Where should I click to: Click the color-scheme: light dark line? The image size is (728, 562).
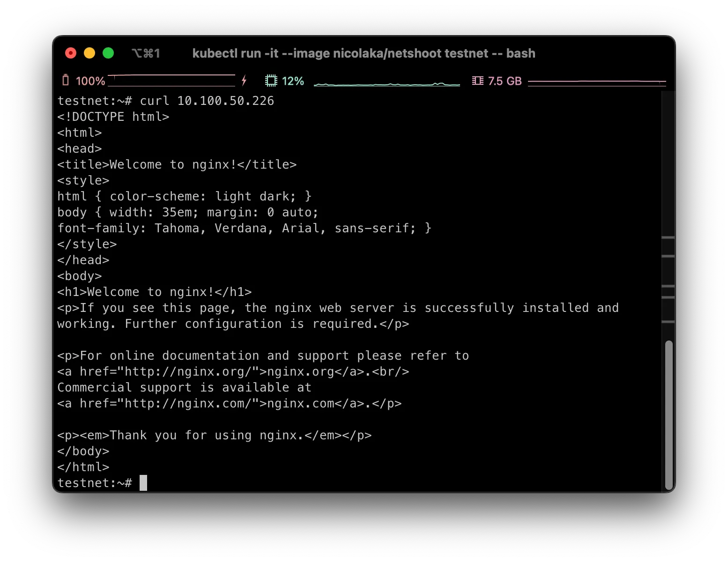185,196
